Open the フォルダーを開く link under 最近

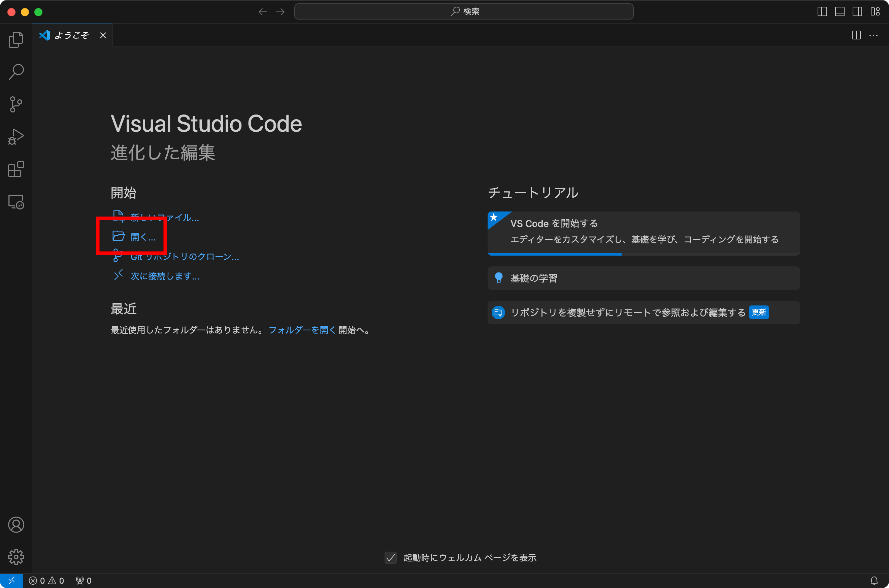(301, 330)
